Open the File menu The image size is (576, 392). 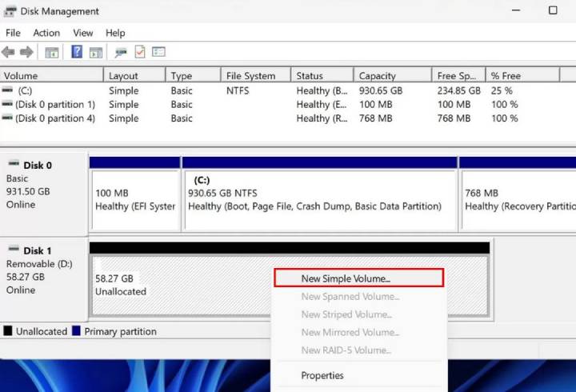(13, 33)
